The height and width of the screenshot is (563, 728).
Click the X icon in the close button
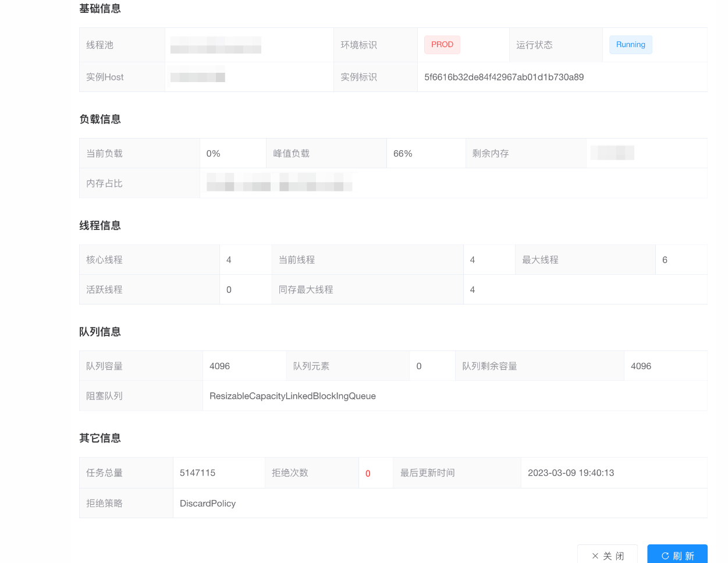tap(595, 556)
